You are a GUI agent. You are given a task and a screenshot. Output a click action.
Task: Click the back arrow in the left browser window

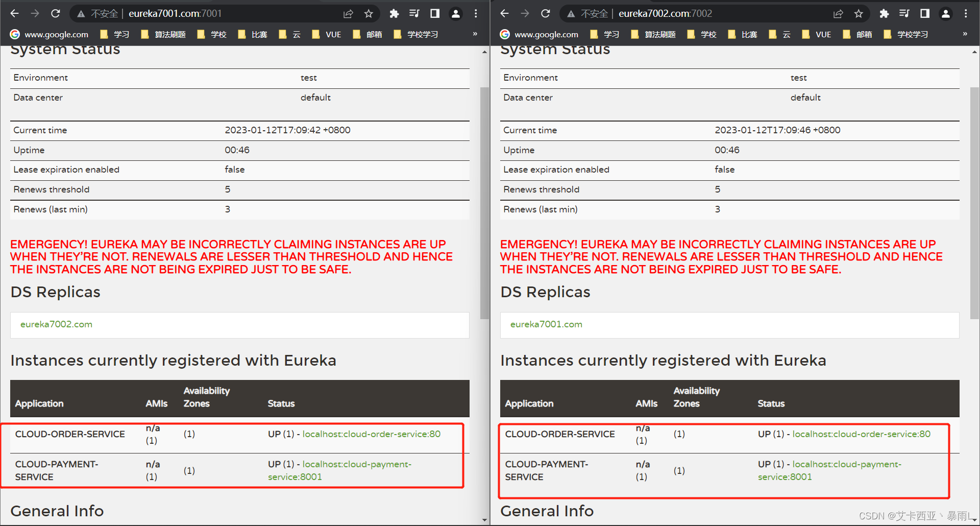(x=15, y=14)
